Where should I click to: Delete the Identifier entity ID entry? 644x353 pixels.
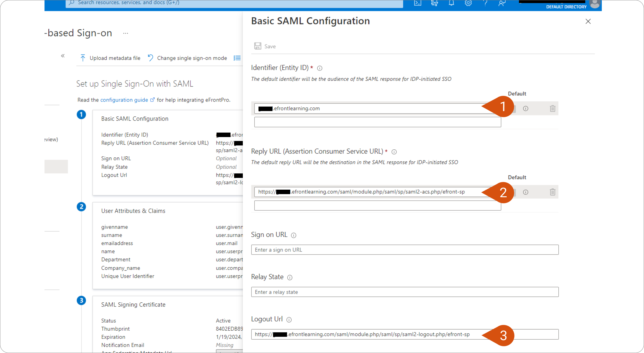coord(552,108)
